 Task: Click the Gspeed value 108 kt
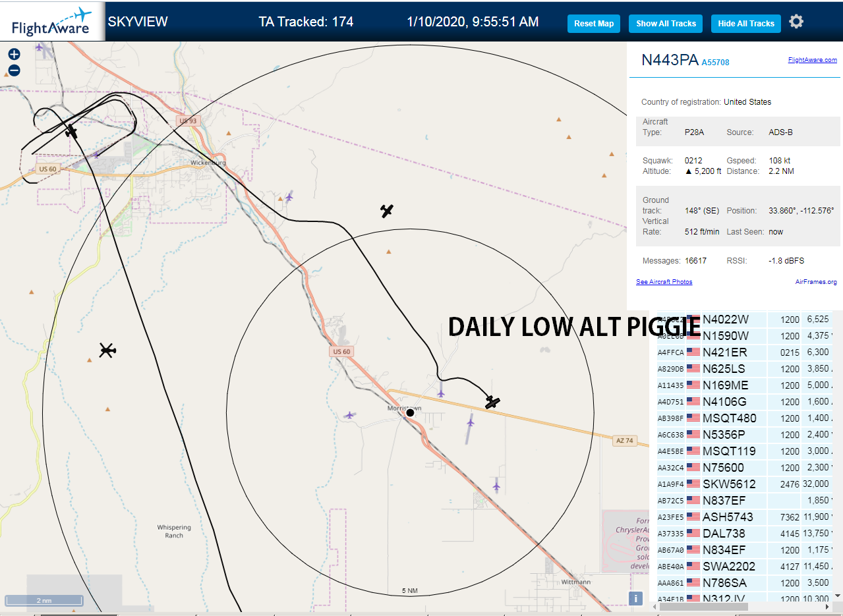pos(780,161)
